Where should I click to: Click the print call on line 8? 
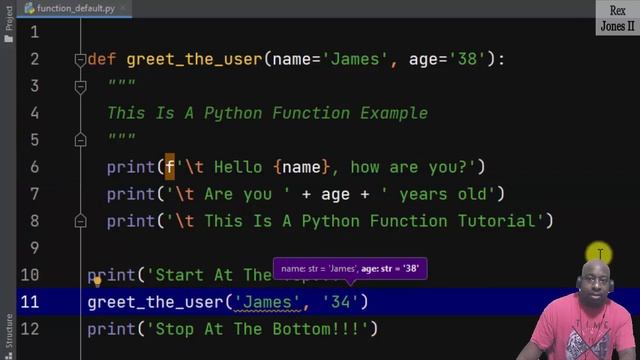click(131, 221)
